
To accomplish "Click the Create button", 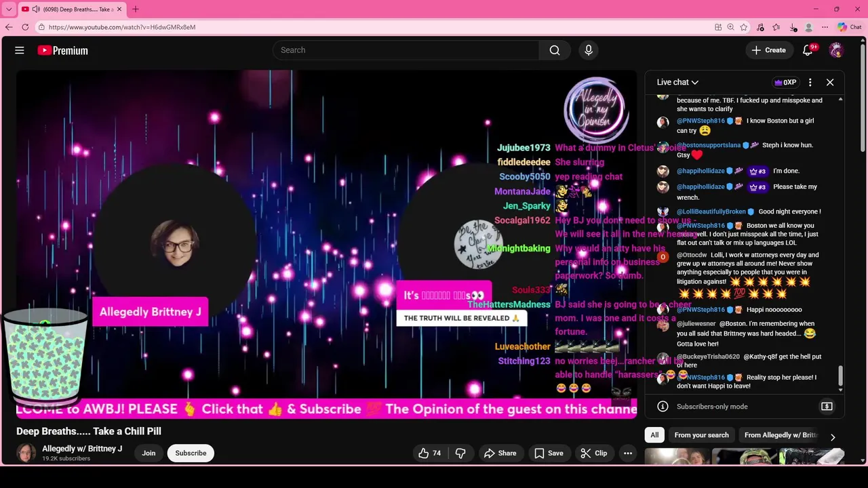I will 768,50.
